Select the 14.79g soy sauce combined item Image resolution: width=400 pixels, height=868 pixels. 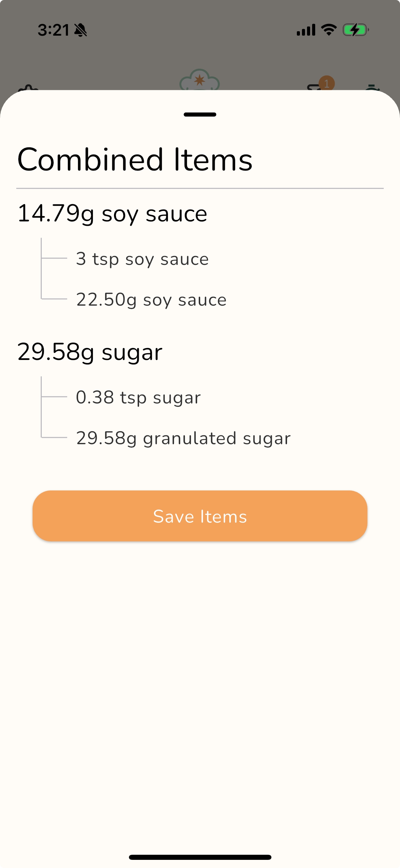pos(112,214)
